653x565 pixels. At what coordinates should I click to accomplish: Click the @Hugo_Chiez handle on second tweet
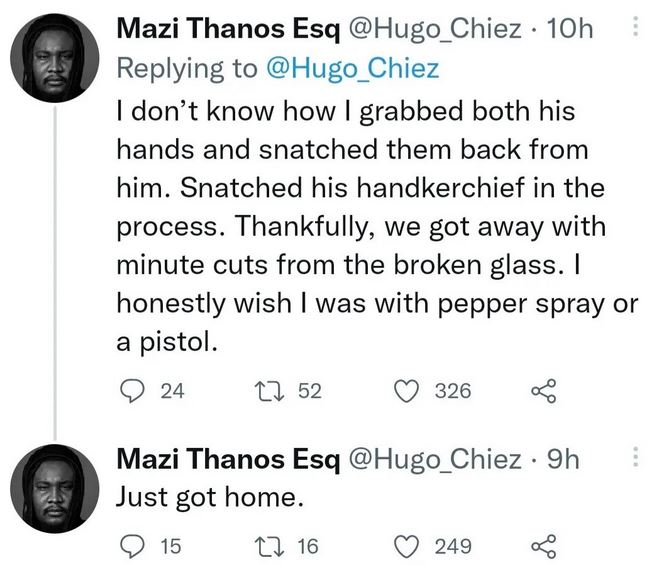pyautogui.click(x=432, y=459)
